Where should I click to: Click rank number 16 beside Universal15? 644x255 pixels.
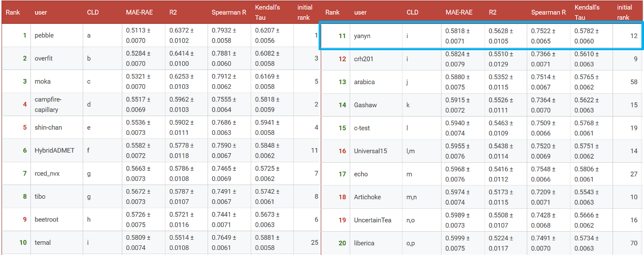[343, 151]
